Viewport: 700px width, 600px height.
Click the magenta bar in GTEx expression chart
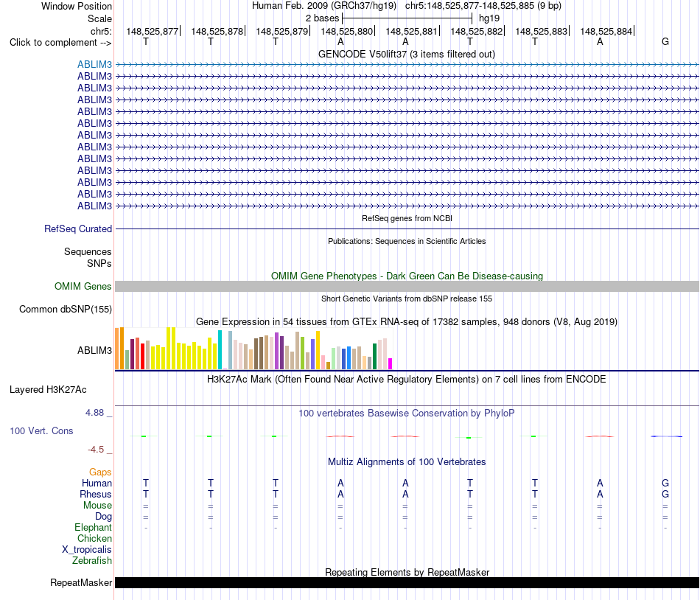pyautogui.click(x=391, y=363)
